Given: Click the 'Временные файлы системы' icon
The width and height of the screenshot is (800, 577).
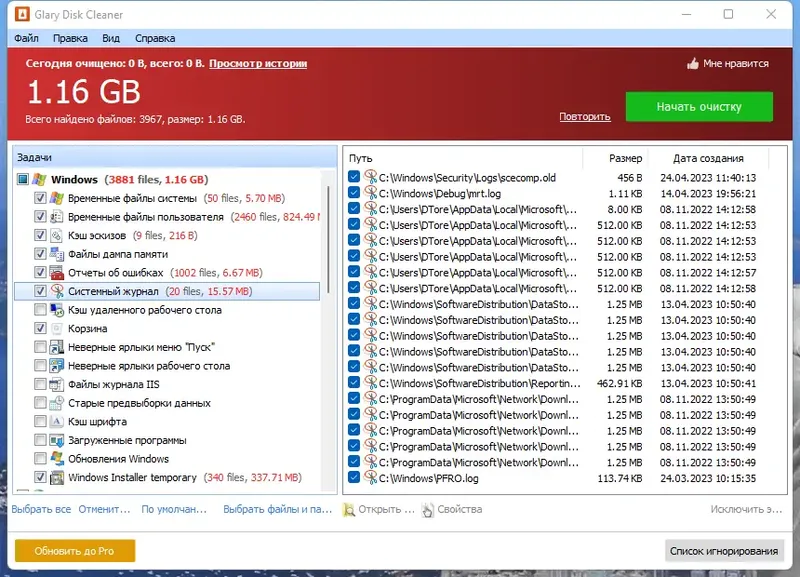Looking at the screenshot, I should tap(57, 198).
